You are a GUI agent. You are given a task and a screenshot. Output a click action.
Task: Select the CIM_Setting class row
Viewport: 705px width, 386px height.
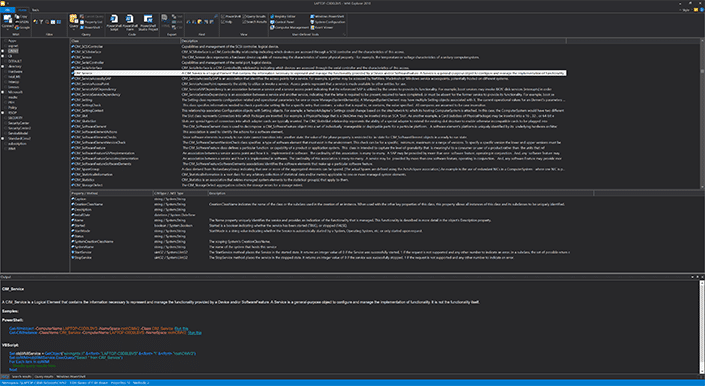318,100
